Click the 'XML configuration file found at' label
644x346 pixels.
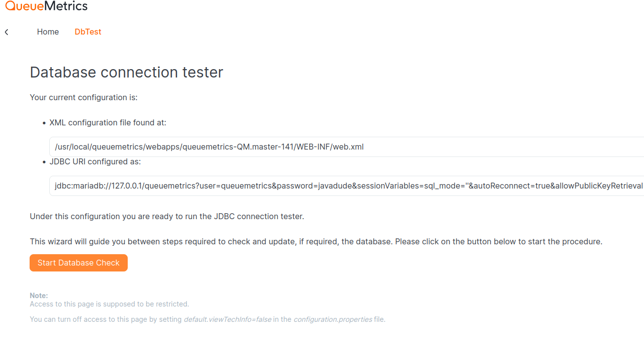click(107, 122)
